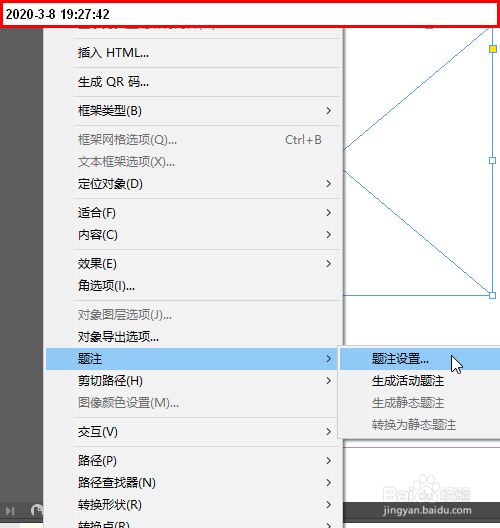Click the 文本框架选项(X)... entry
This screenshot has height=528, width=500.
coord(193,162)
